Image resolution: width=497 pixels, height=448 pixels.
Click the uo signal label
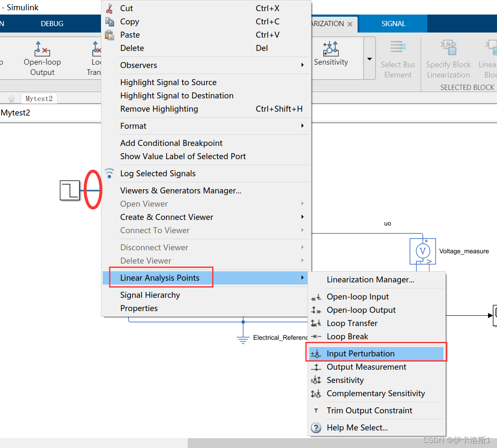click(x=388, y=223)
